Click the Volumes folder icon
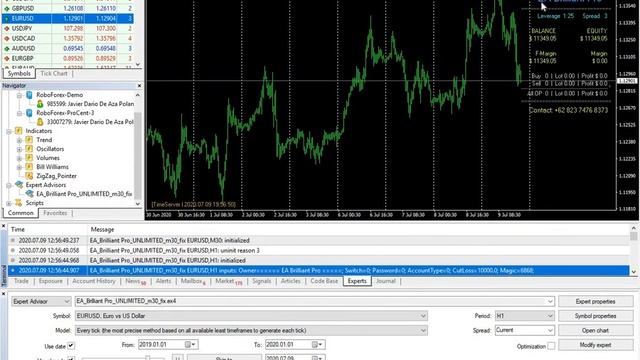This screenshot has height=360, width=640. (29, 158)
